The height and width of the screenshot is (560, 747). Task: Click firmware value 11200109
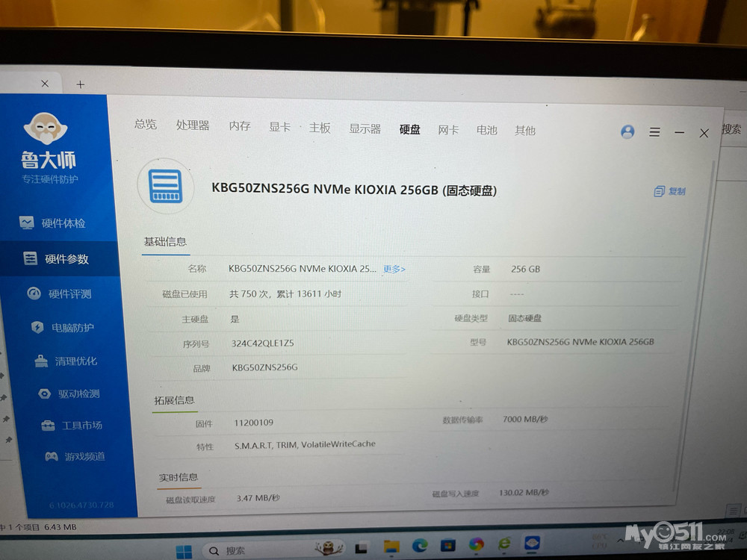tap(253, 423)
